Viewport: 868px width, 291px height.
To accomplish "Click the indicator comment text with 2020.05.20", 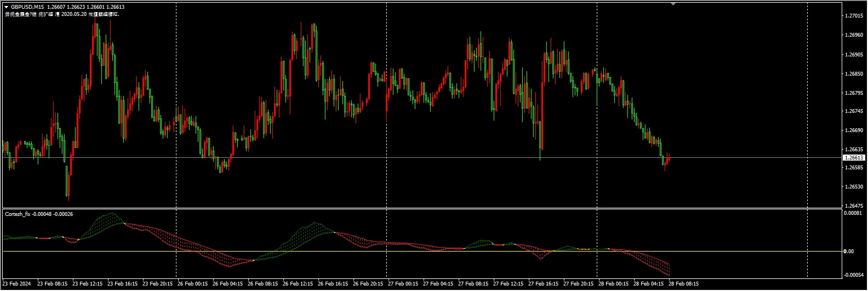I will pos(62,14).
